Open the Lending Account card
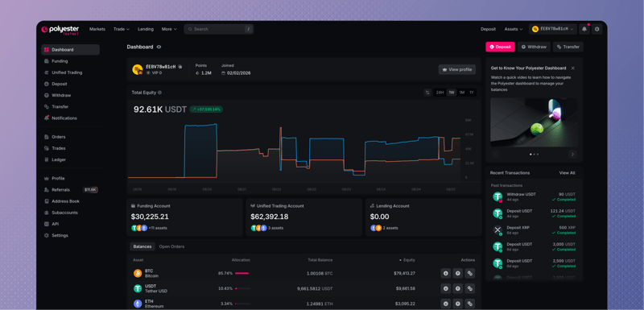The image size is (644, 310). (x=423, y=217)
